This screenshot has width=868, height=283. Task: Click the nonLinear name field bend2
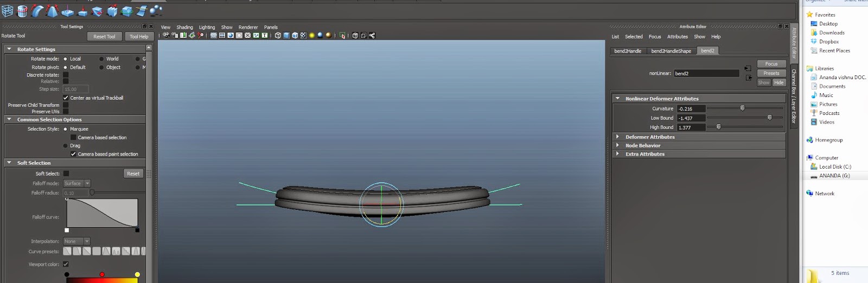click(706, 73)
